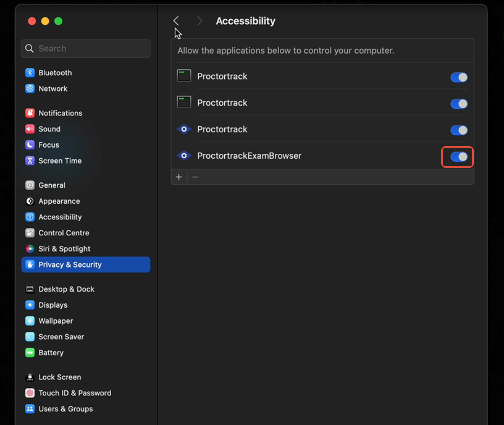Click the Notifications bell icon

click(x=30, y=113)
